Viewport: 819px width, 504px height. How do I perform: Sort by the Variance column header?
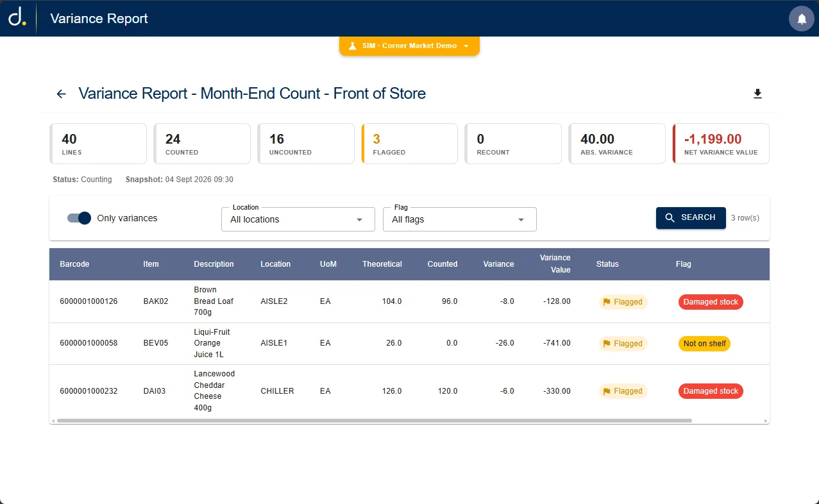point(498,264)
